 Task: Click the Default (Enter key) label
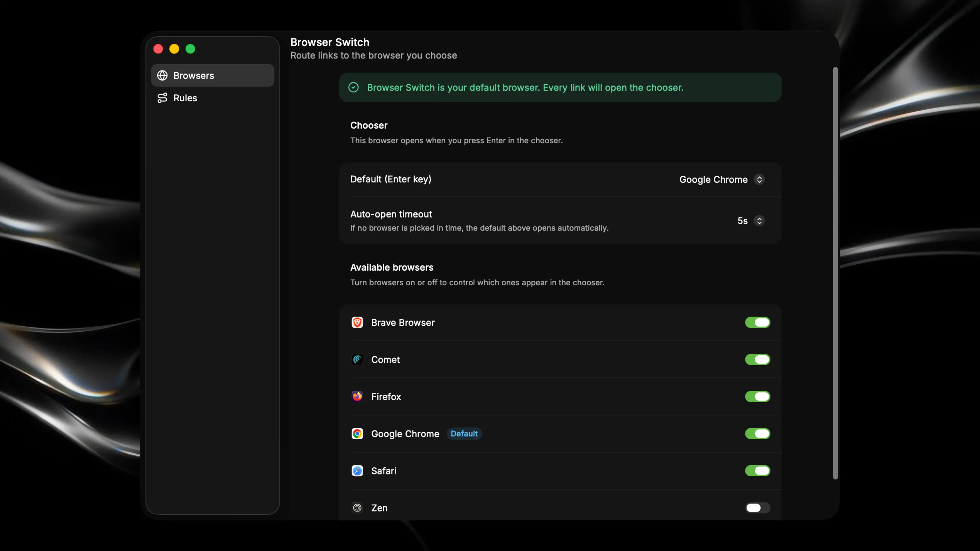click(x=391, y=179)
